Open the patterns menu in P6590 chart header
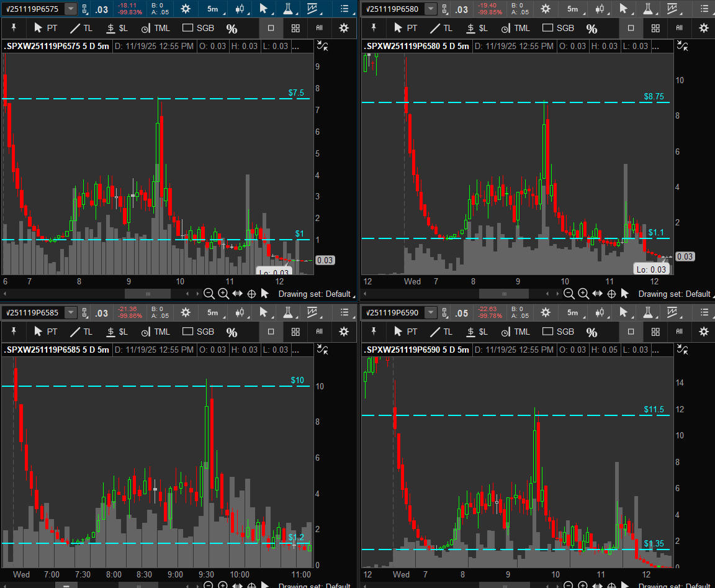The height and width of the screenshot is (588, 715). pos(672,312)
